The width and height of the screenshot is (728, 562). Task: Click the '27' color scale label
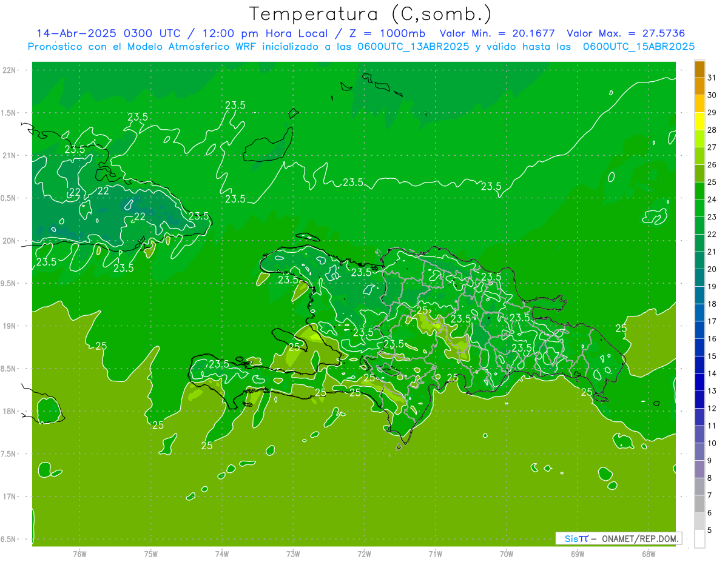click(712, 147)
